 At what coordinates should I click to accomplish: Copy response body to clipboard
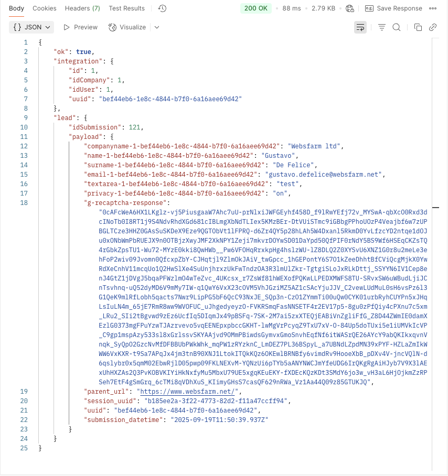click(418, 27)
